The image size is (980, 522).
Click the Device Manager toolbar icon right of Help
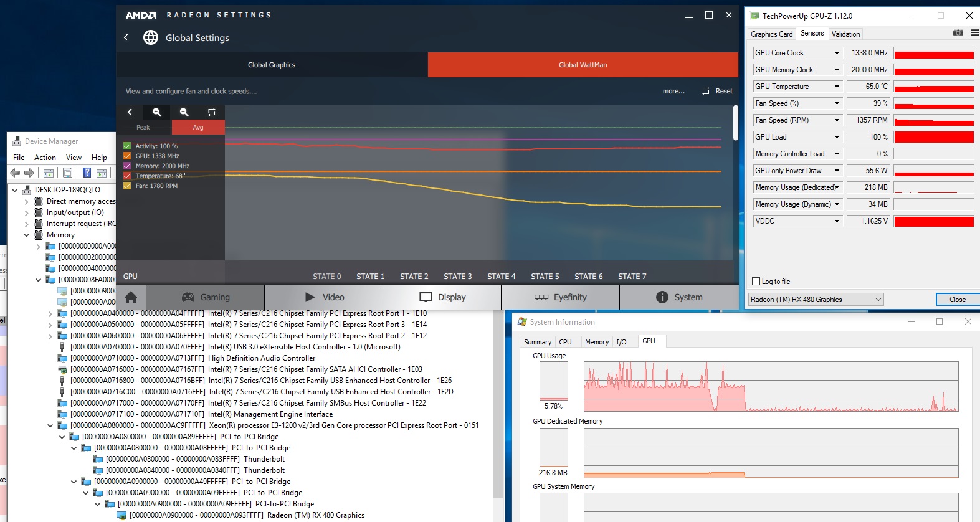(102, 173)
